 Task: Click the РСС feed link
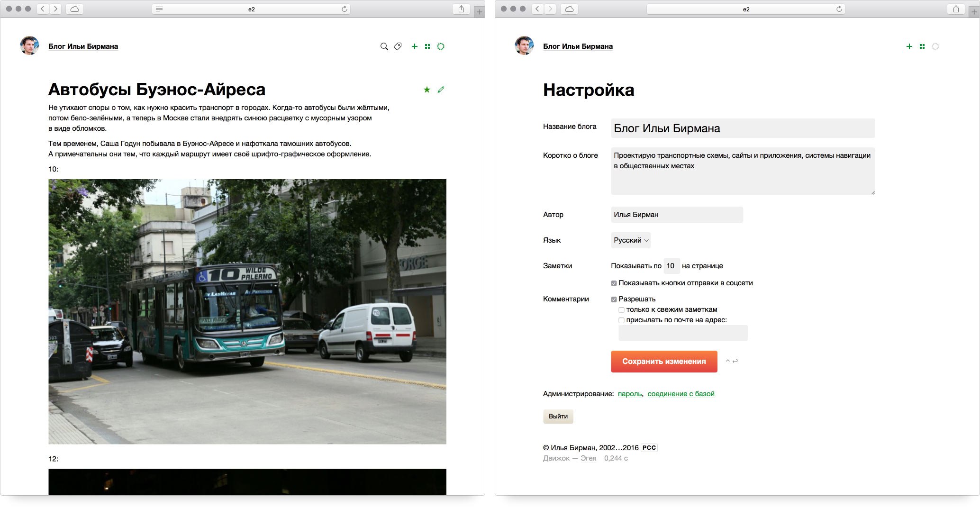coord(649,448)
